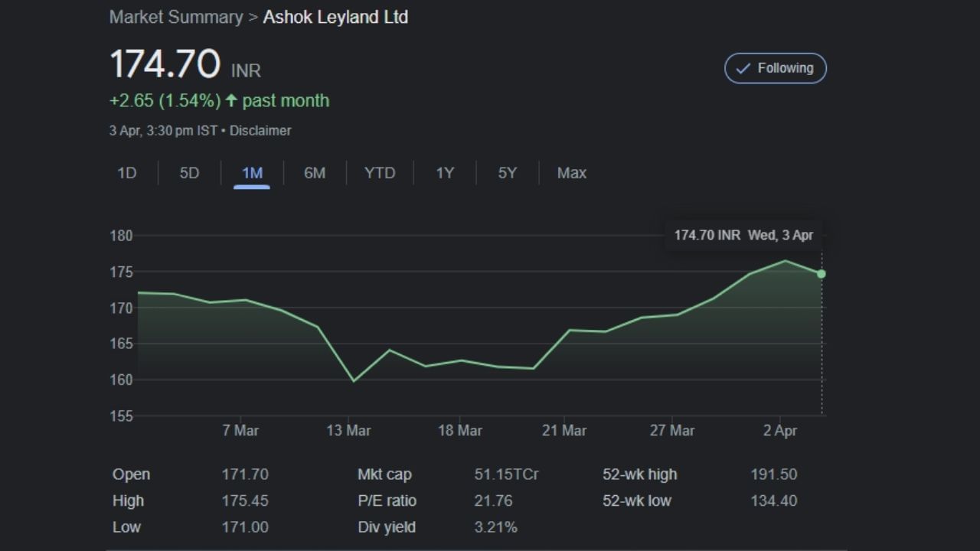Click the 18 Mar axis label
Image resolution: width=980 pixels, height=551 pixels.
[459, 431]
